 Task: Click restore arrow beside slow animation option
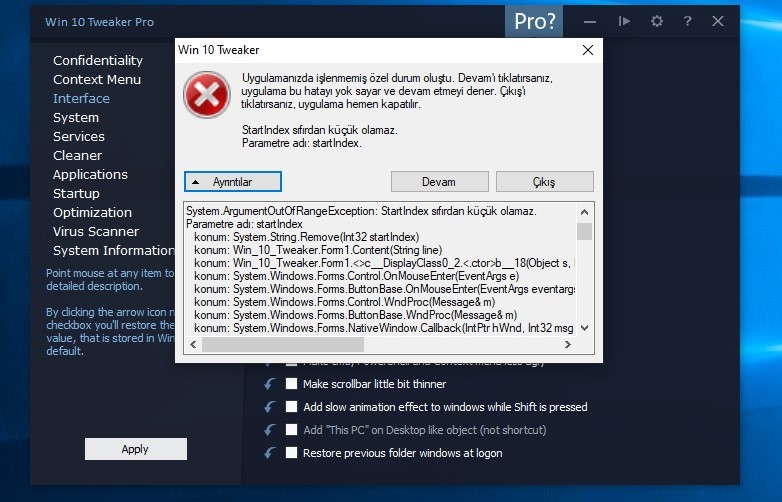(x=270, y=406)
